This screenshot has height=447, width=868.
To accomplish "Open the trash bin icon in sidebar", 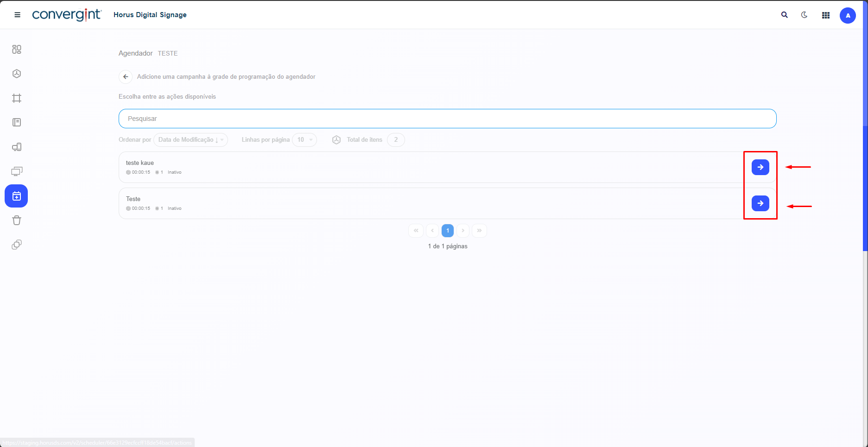I will (x=17, y=220).
